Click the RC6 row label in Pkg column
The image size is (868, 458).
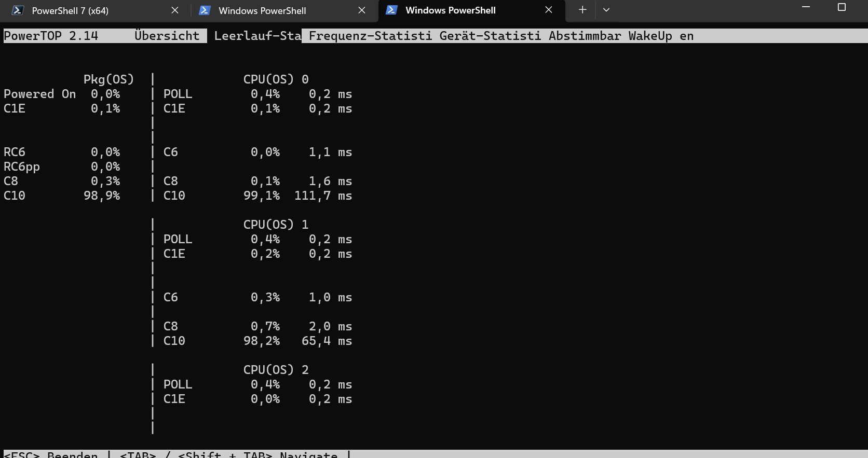(15, 152)
